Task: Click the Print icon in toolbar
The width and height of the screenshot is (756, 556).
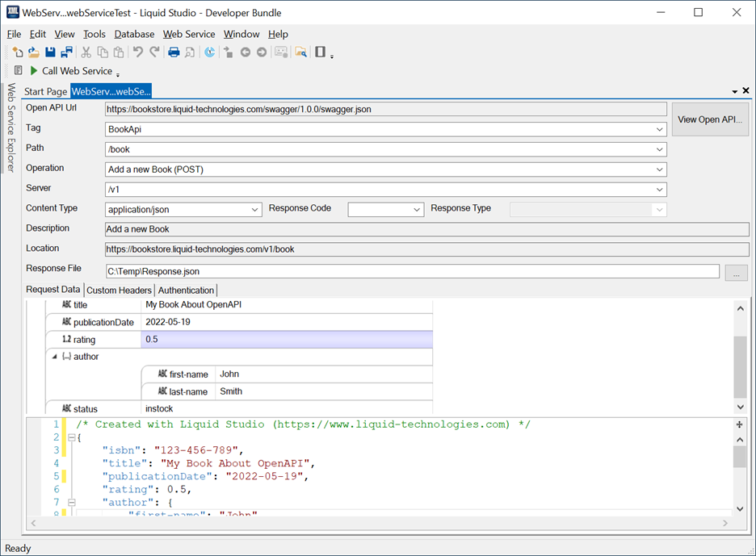Action: (173, 52)
